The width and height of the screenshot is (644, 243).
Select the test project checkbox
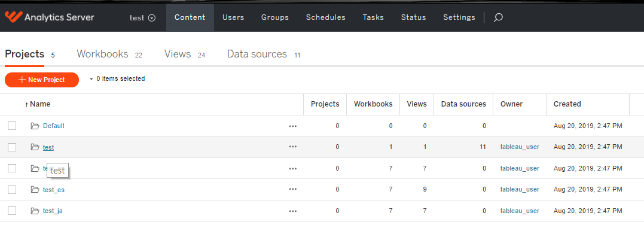(x=12, y=147)
